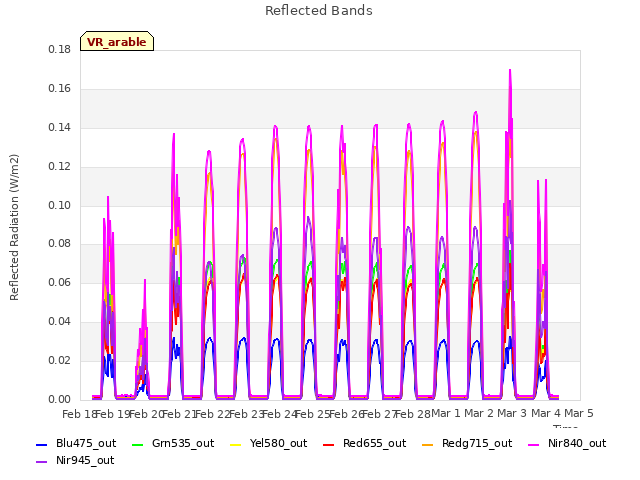Click the 0.02 y-axis tick label
The width and height of the screenshot is (640, 480).
[60, 360]
